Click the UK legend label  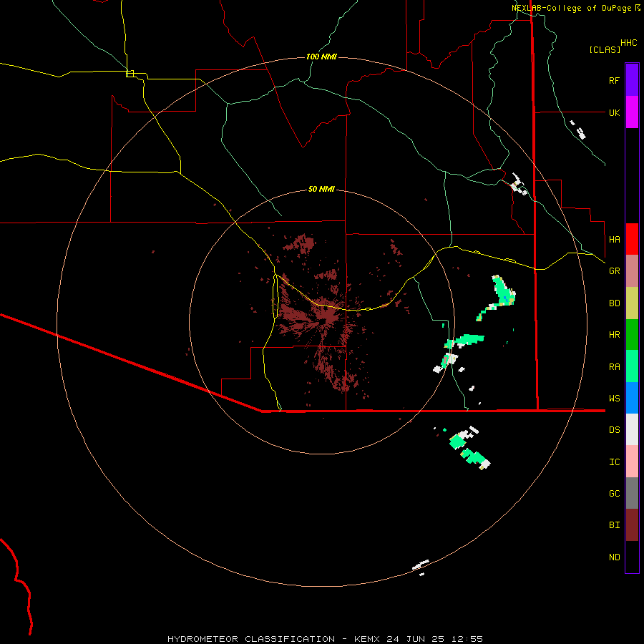[x=614, y=112]
